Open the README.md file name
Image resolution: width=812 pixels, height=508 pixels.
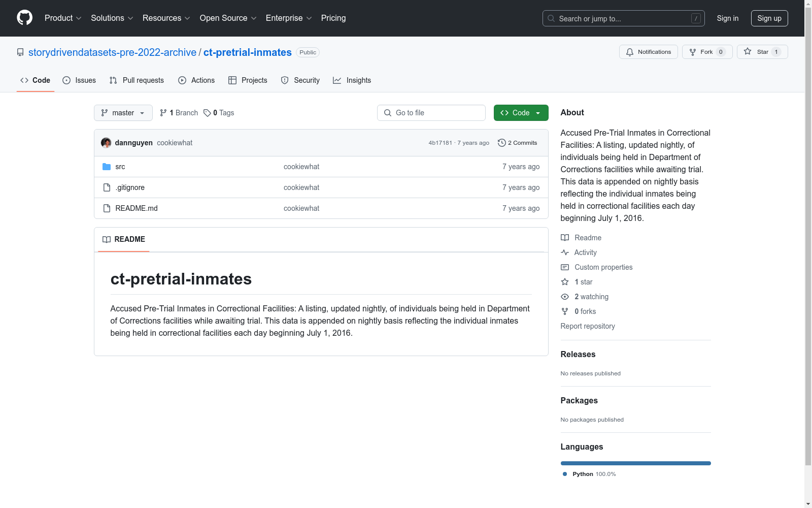tap(137, 208)
